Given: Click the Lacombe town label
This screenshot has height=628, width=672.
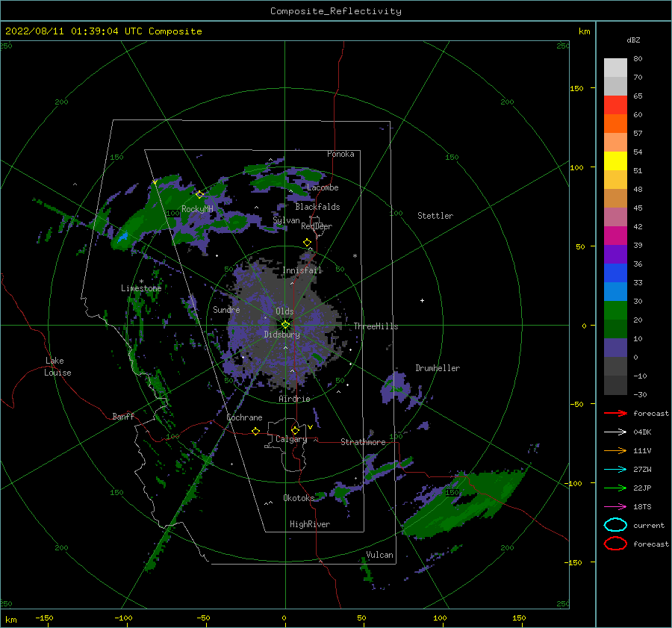Looking at the screenshot, I should pyautogui.click(x=323, y=187).
